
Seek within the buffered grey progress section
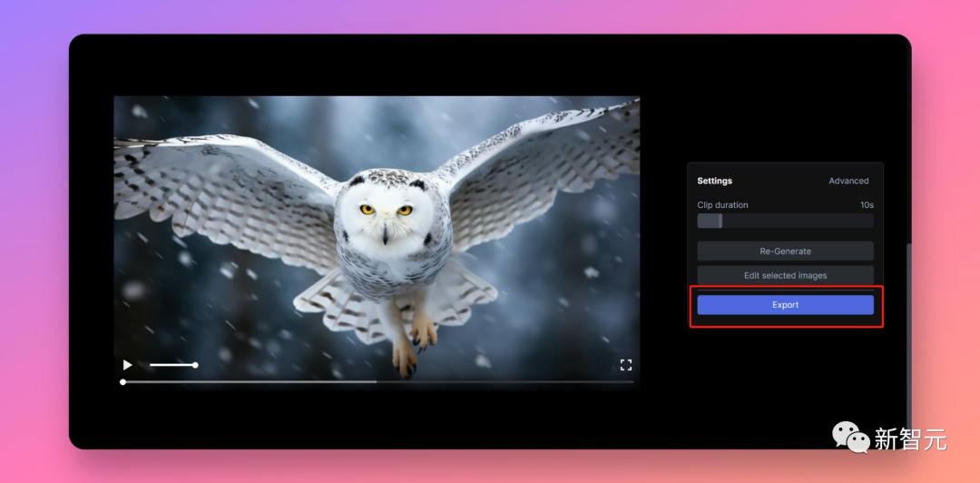(251, 381)
